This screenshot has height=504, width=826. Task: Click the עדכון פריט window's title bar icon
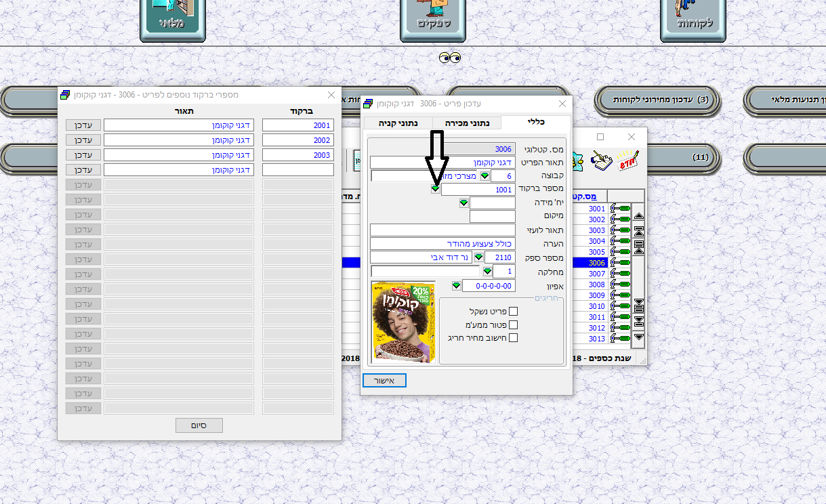pos(369,104)
